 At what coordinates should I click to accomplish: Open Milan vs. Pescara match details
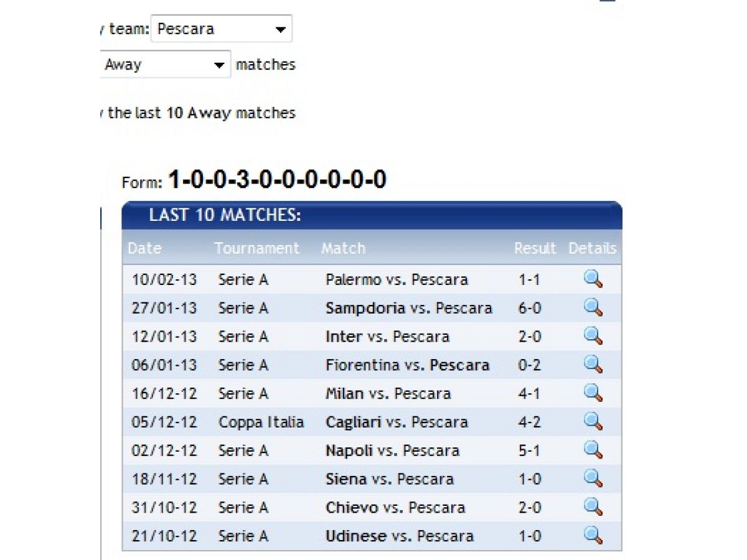click(x=593, y=393)
